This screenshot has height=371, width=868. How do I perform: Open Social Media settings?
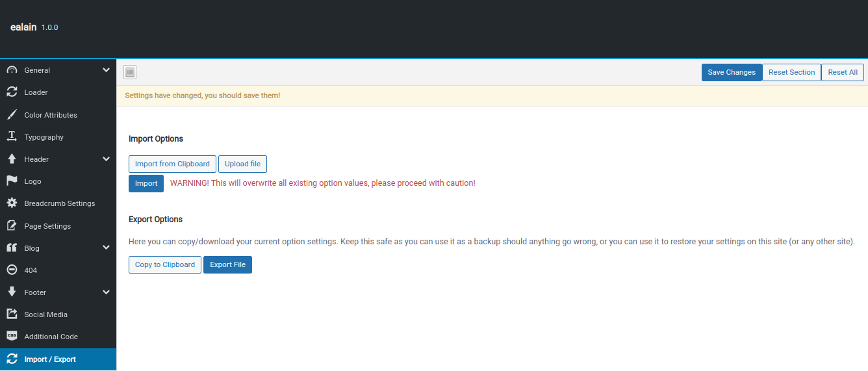pyautogui.click(x=58, y=314)
